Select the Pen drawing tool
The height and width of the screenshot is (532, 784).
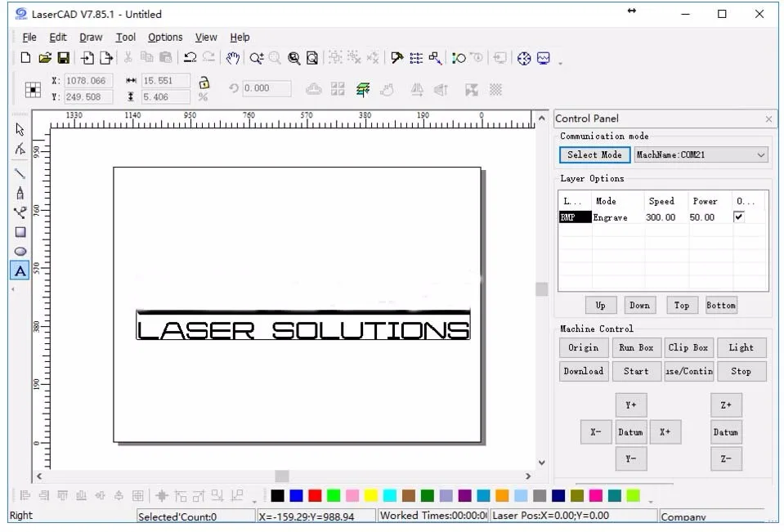coord(19,192)
